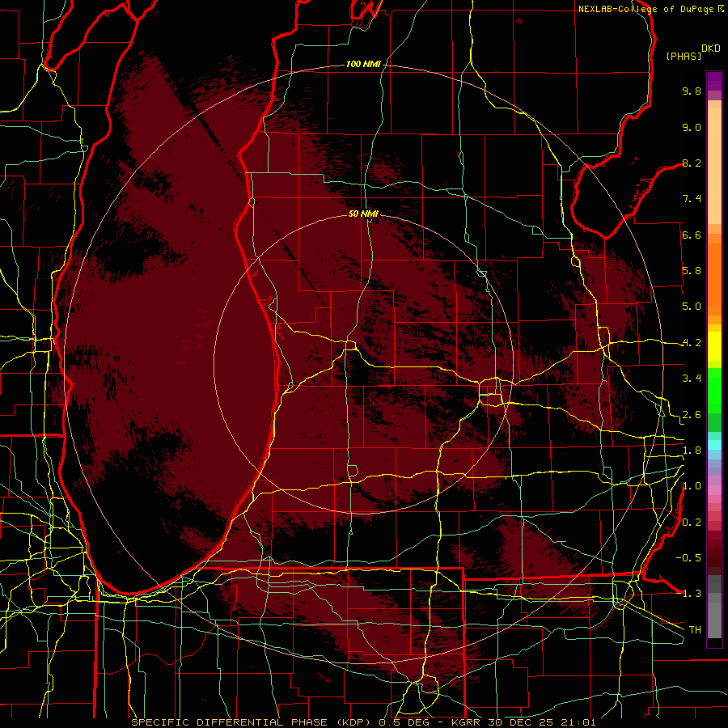Click the DKD unit label
Screen dimensions: 728x728
tap(711, 49)
